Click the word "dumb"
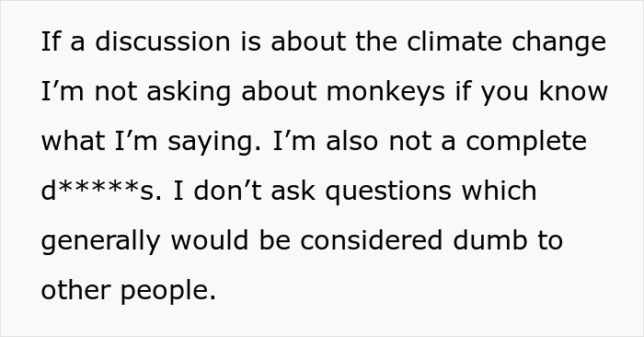The width and height of the screenshot is (644, 337). pos(490,240)
